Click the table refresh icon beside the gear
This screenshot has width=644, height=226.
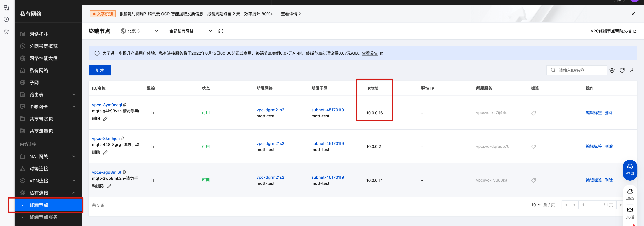pos(622,70)
